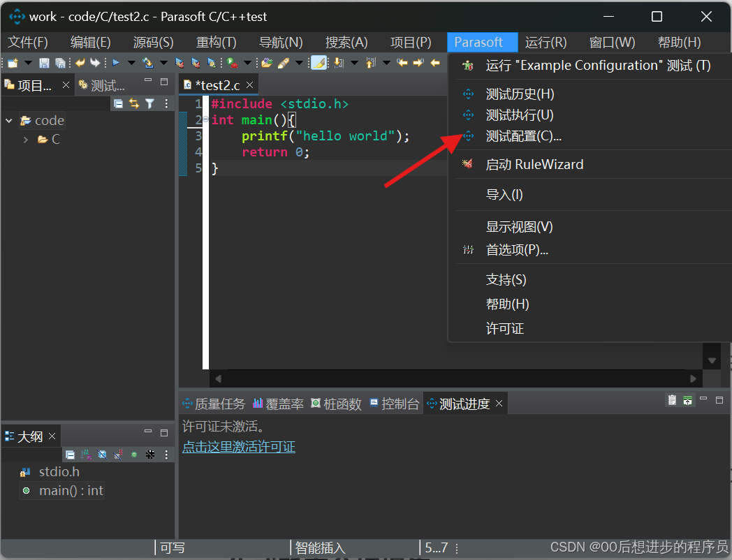Open the 文件(F) menu
732x560 pixels.
(x=27, y=43)
